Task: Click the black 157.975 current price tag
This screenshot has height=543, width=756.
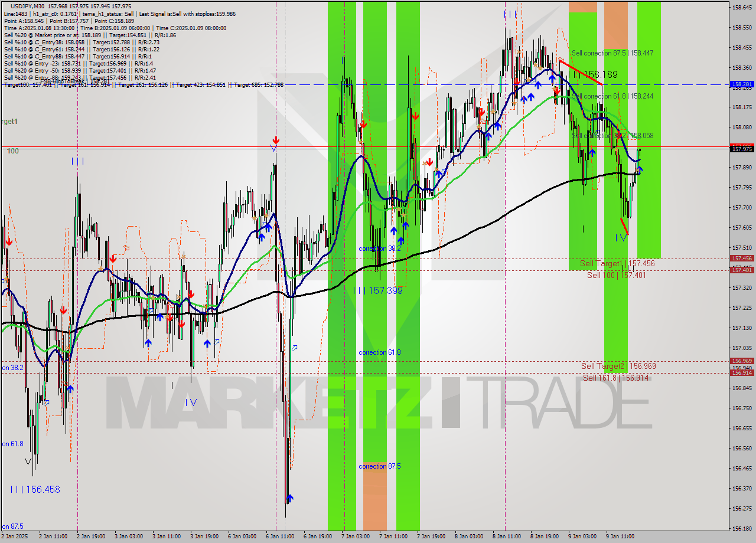Action: coord(742,149)
